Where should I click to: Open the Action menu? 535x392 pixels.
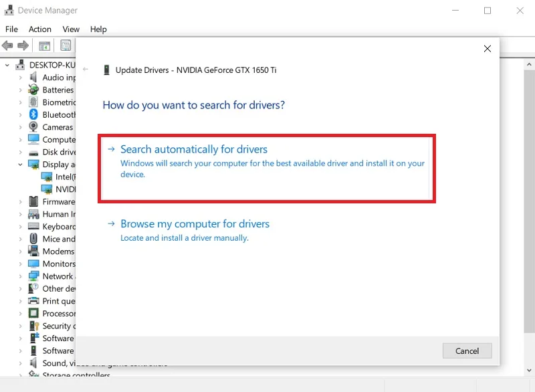click(40, 29)
